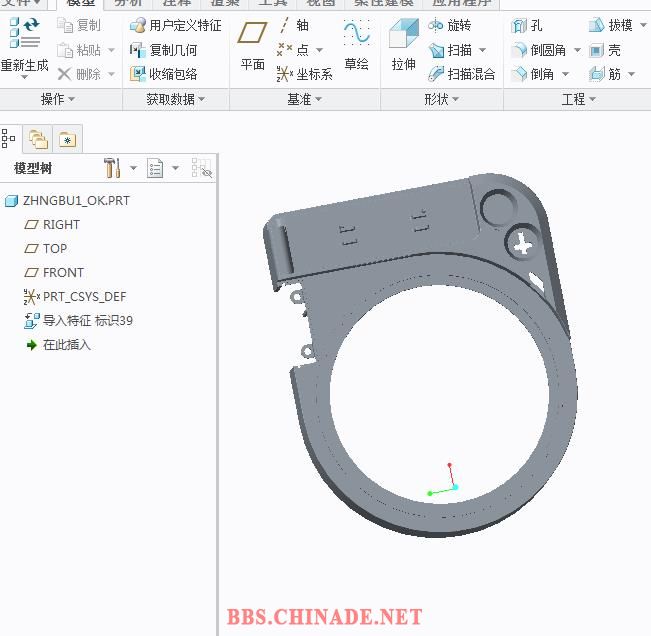Click Insert Here (在此插入) marker

58,345
